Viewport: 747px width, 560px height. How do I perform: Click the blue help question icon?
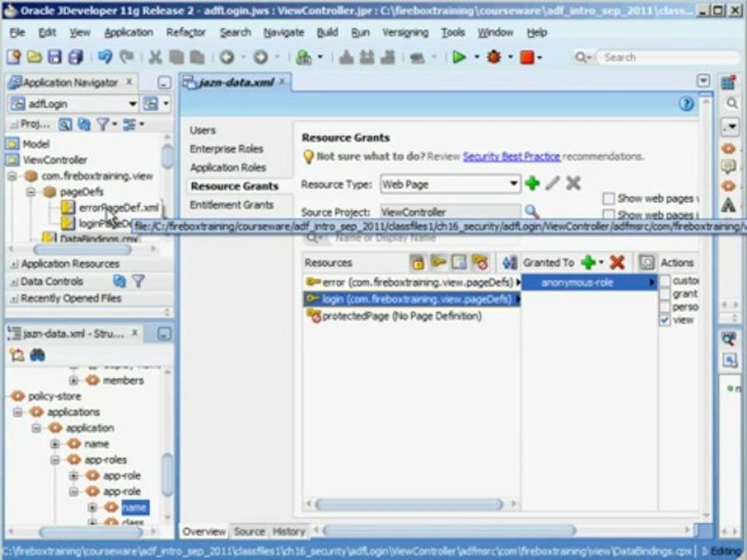[686, 103]
